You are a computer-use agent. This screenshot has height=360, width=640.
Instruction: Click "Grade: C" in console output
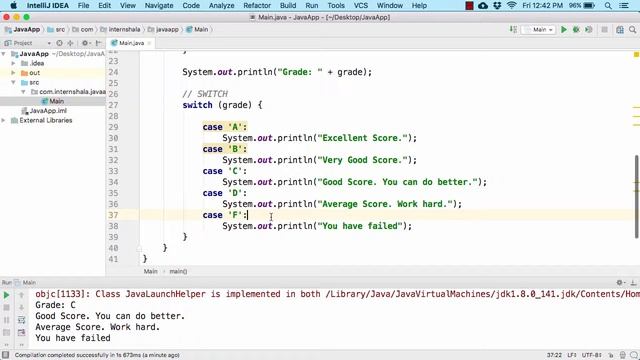(x=55, y=305)
